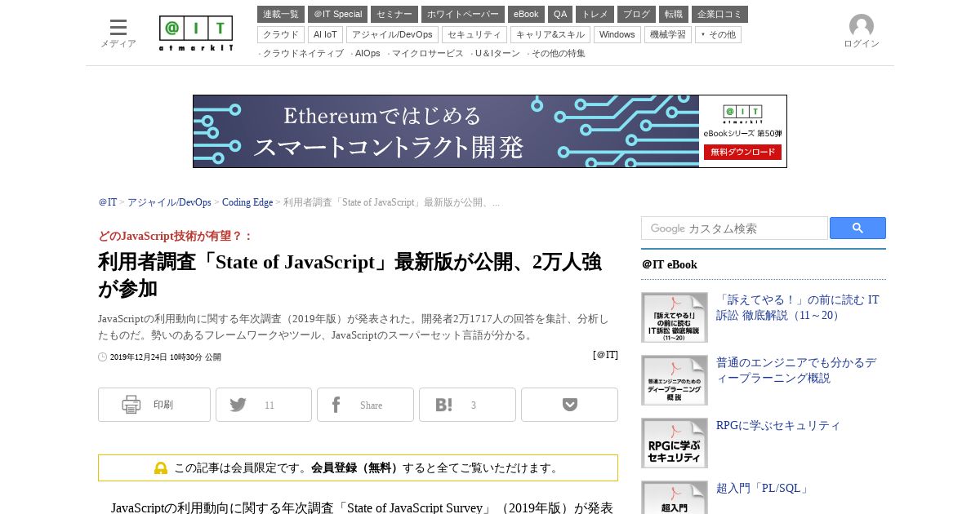
Task: Click the Ethereum smart contract banner
Action: coord(490,131)
